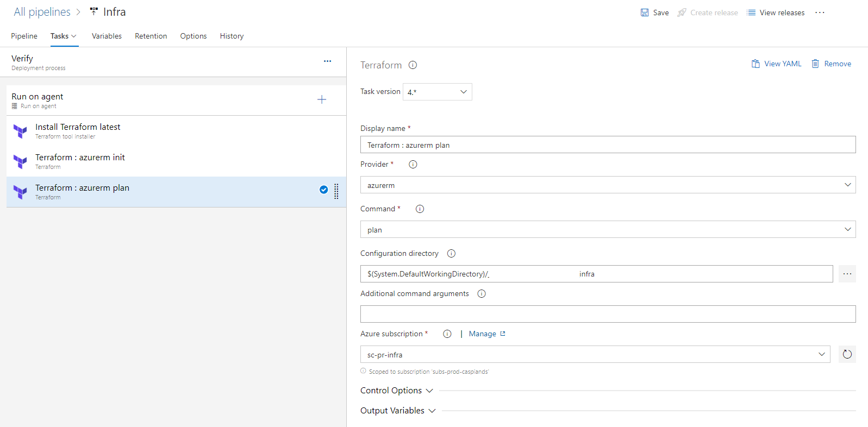This screenshot has width=868, height=427.
Task: Expand the Control Options section
Action: pyautogui.click(x=397, y=391)
